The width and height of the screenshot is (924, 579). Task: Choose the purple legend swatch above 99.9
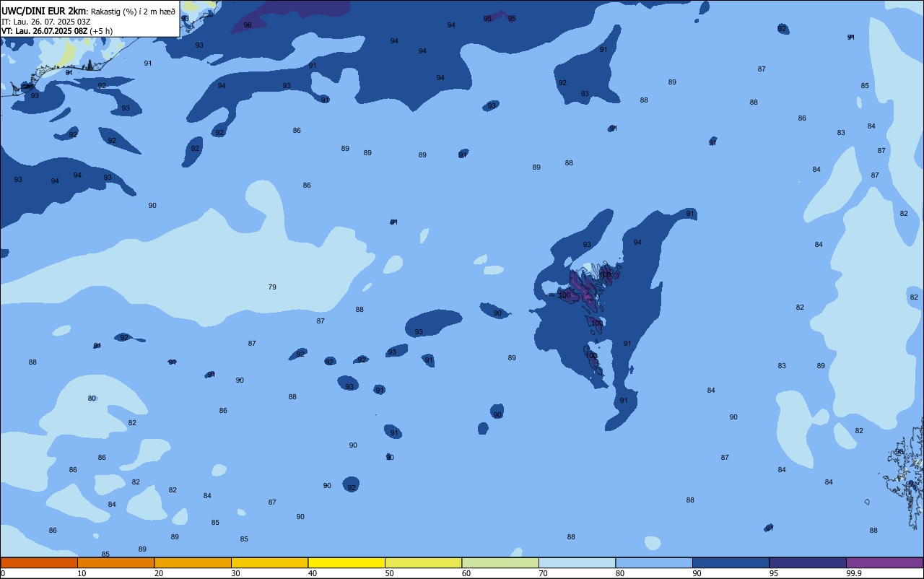click(x=884, y=562)
